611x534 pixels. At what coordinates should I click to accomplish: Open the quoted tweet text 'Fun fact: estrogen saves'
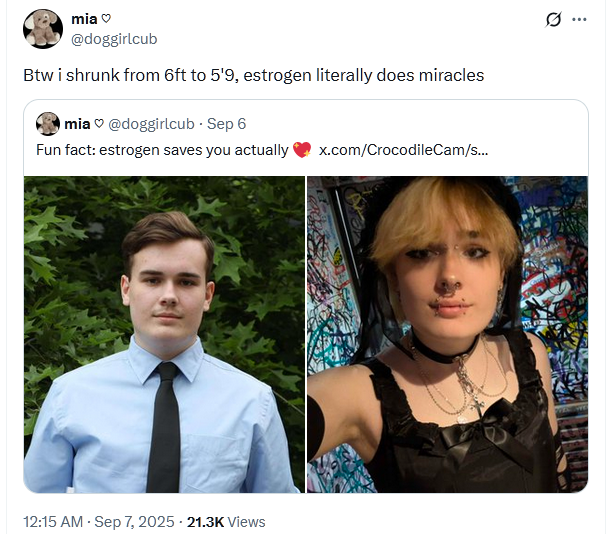click(162, 150)
